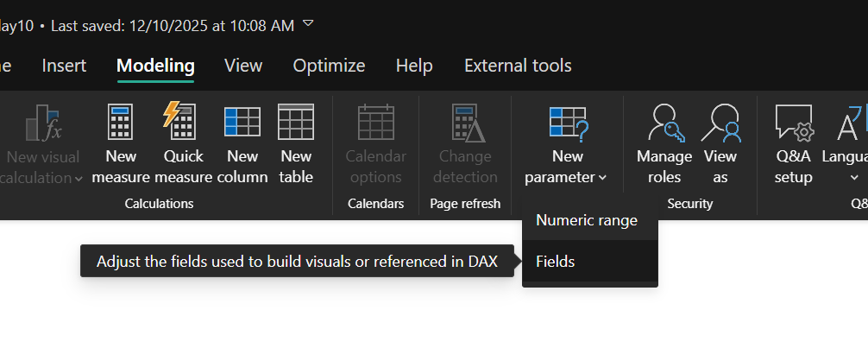Expand the New parameter dropdown arrow
The height and width of the screenshot is (348, 868).
602,178
